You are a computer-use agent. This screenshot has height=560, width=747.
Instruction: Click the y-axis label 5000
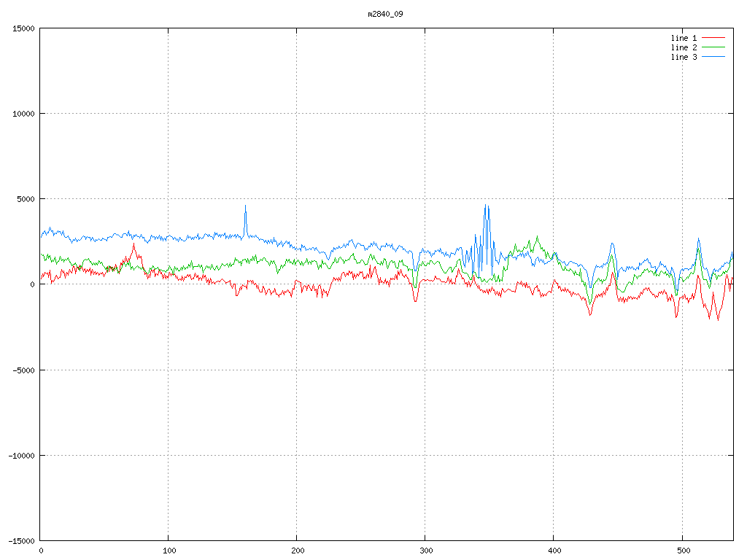[26, 199]
